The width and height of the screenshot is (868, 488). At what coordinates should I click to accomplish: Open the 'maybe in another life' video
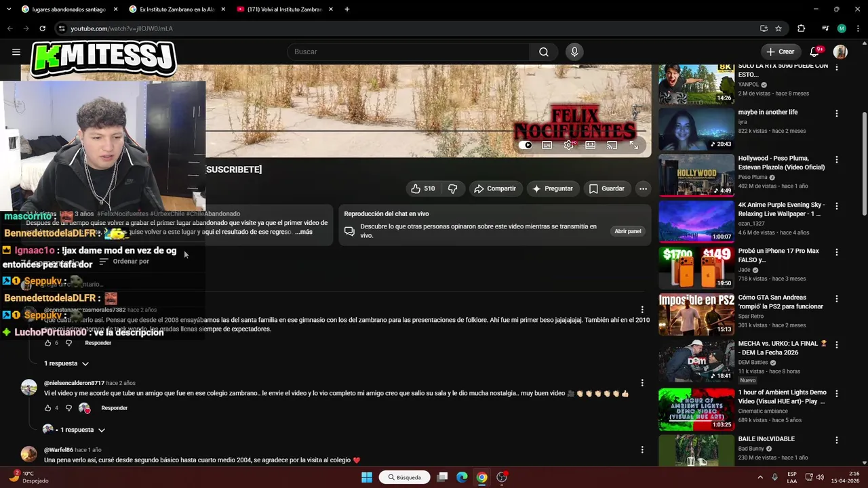coord(768,112)
